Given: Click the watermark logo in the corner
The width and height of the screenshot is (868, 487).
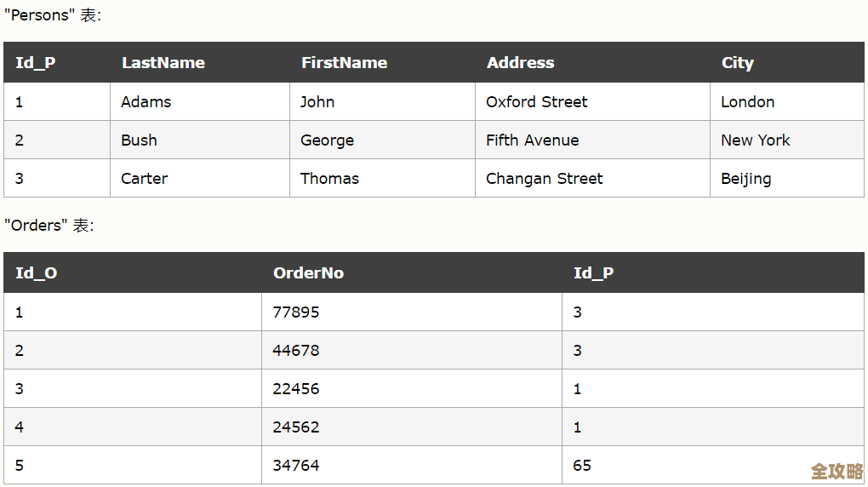Looking at the screenshot, I should (837, 471).
